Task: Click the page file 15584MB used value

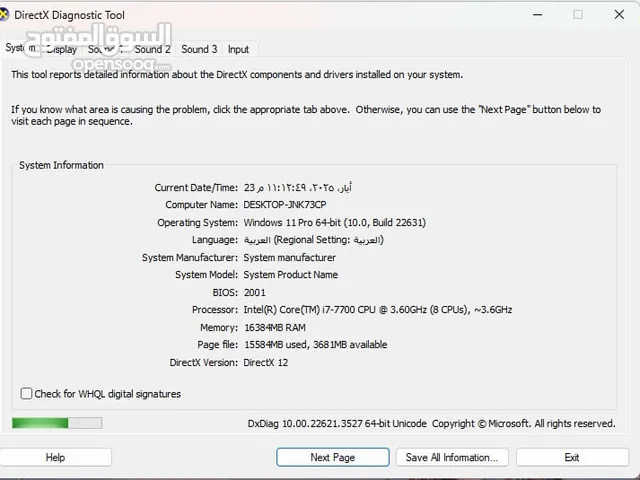Action: [x=316, y=345]
